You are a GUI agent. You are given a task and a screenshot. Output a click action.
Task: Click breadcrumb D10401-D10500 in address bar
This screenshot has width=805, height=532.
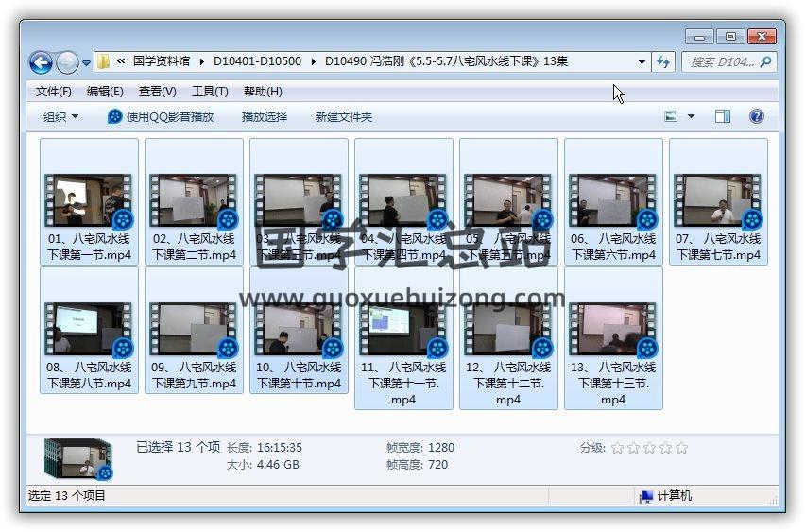tap(257, 61)
